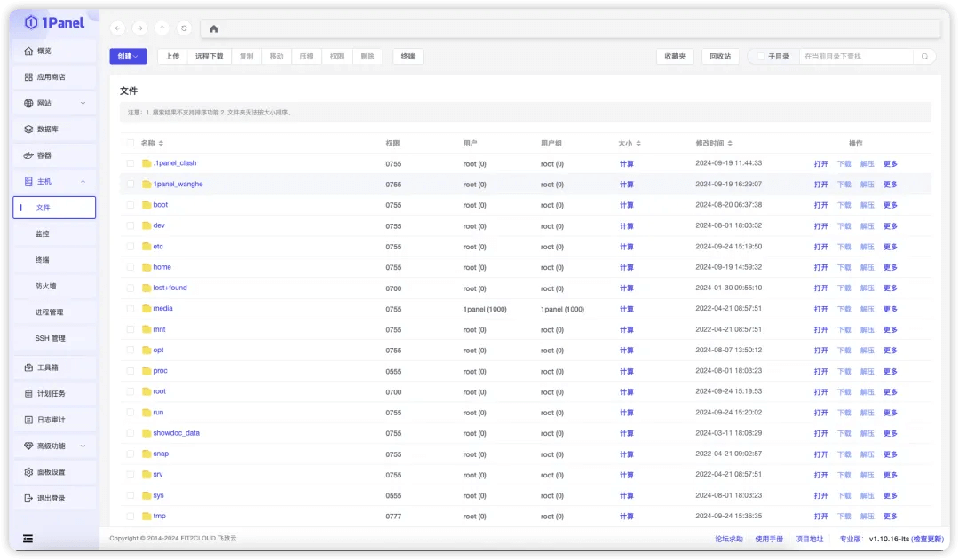Click 计算 size for the mnt row

click(626, 329)
